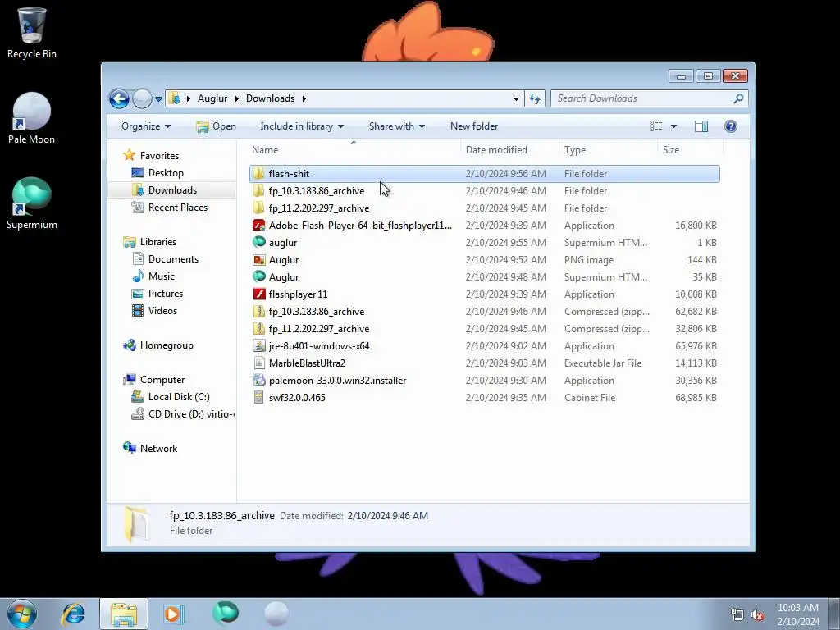Open Windows Media Player from taskbar

[x=173, y=614]
